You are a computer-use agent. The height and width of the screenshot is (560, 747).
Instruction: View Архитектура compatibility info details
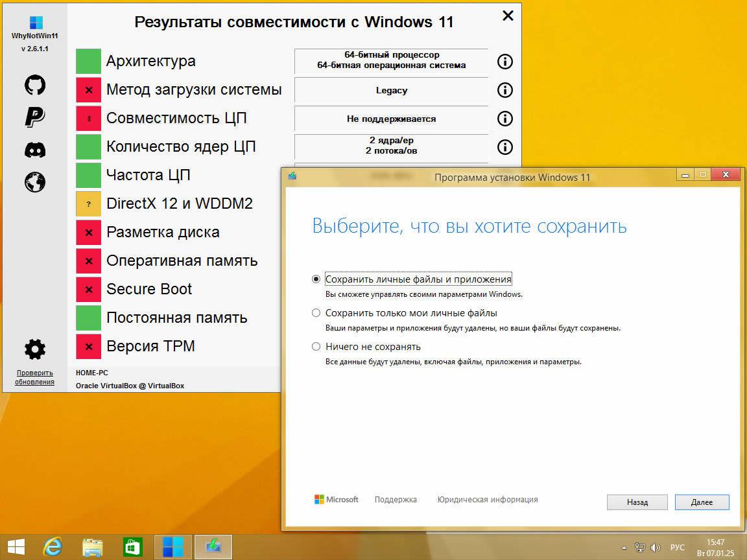(x=504, y=61)
